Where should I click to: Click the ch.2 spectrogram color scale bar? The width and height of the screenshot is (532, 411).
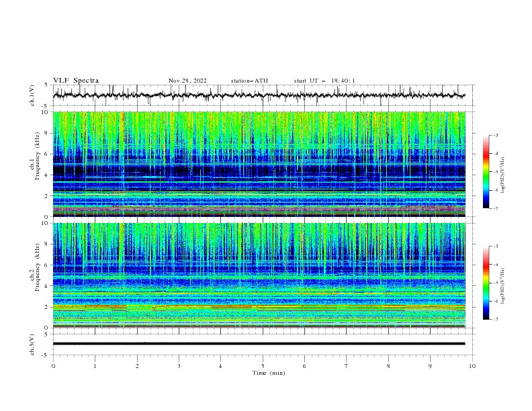coord(486,283)
